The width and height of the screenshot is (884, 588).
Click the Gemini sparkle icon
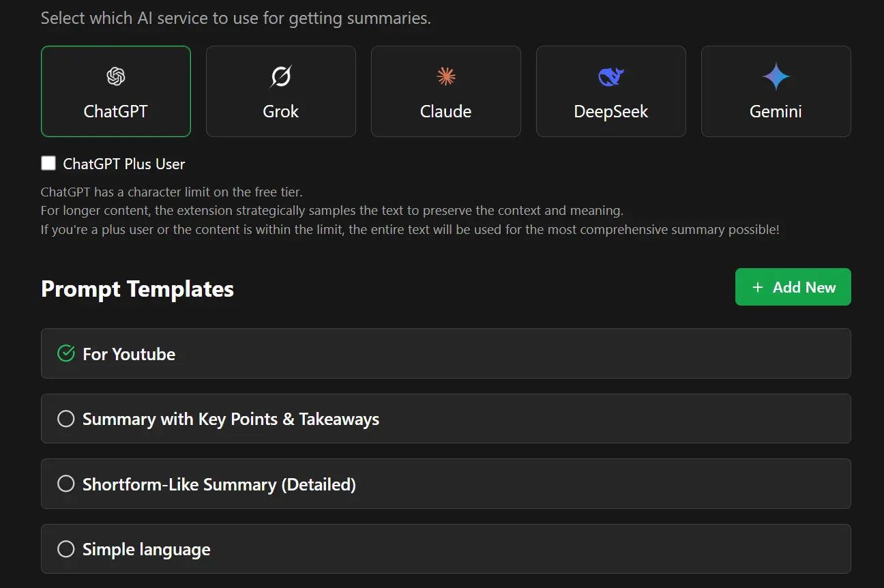point(776,76)
